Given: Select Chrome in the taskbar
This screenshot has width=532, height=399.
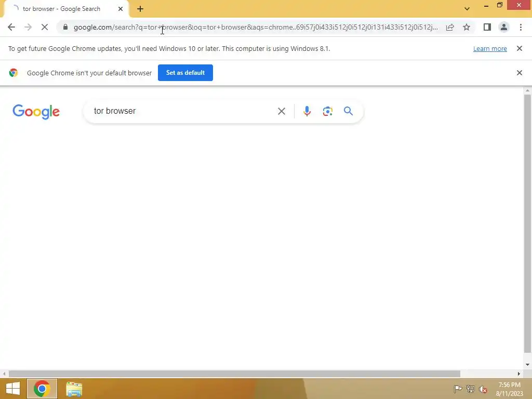Looking at the screenshot, I should 42,389.
